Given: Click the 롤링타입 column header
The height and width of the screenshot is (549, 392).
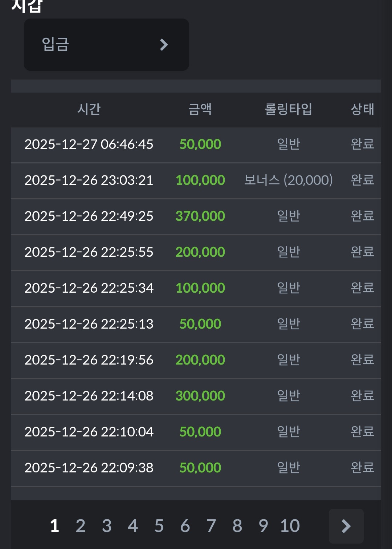Looking at the screenshot, I should (289, 109).
